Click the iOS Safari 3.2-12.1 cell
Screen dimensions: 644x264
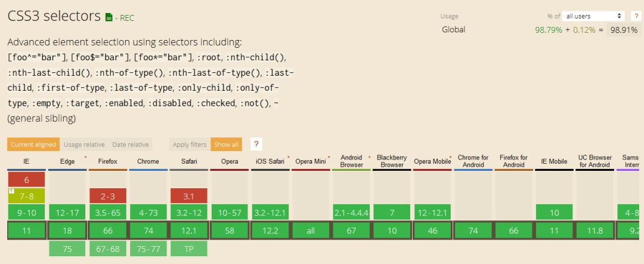270,212
